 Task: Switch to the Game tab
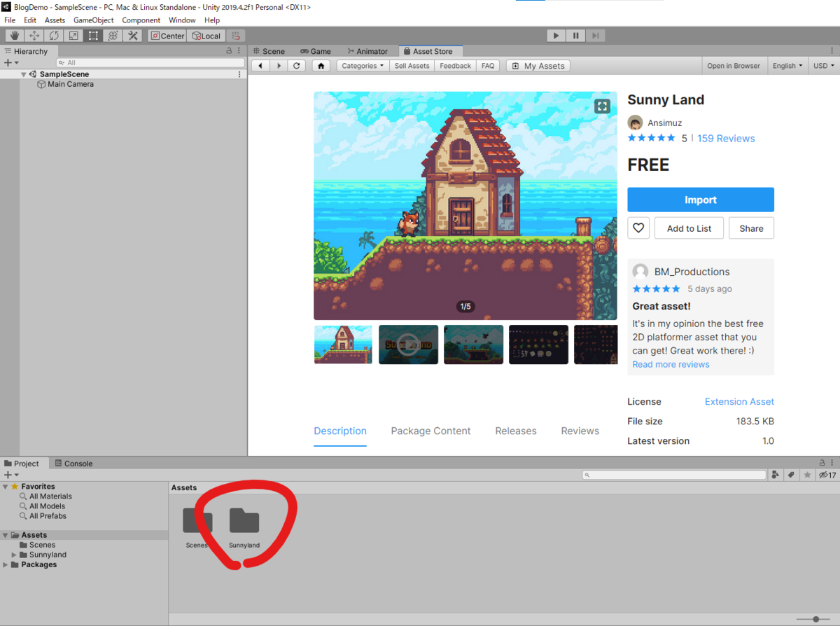pos(315,51)
